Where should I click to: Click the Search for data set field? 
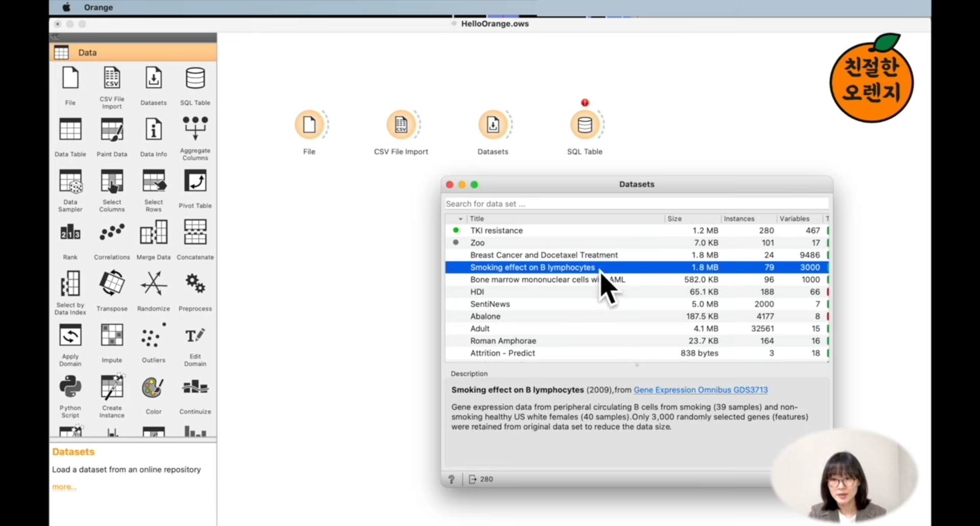coord(636,204)
